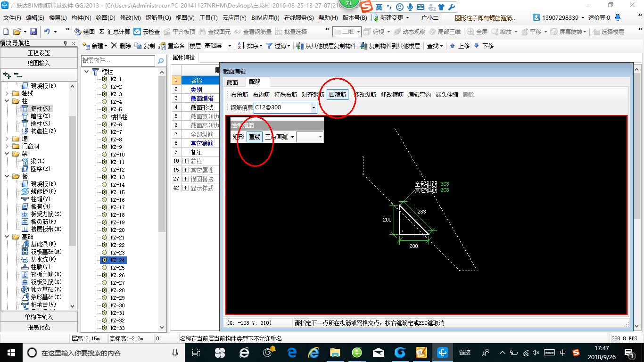Viewport: 644px width, 362px height.
Task: Expand the 轴线 folder
Action: [7, 93]
